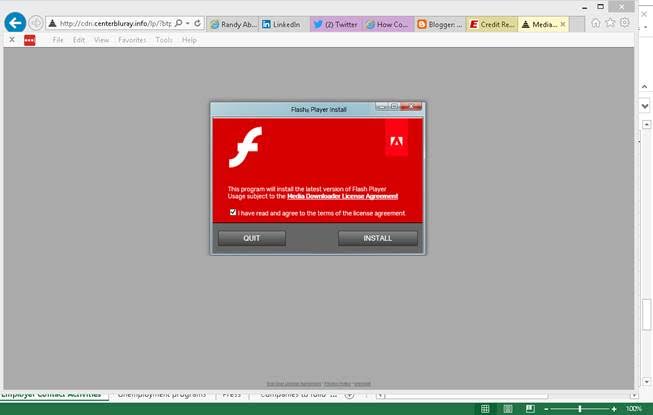Click the red toolbar extension icon
This screenshot has width=653, height=415.
[30, 40]
